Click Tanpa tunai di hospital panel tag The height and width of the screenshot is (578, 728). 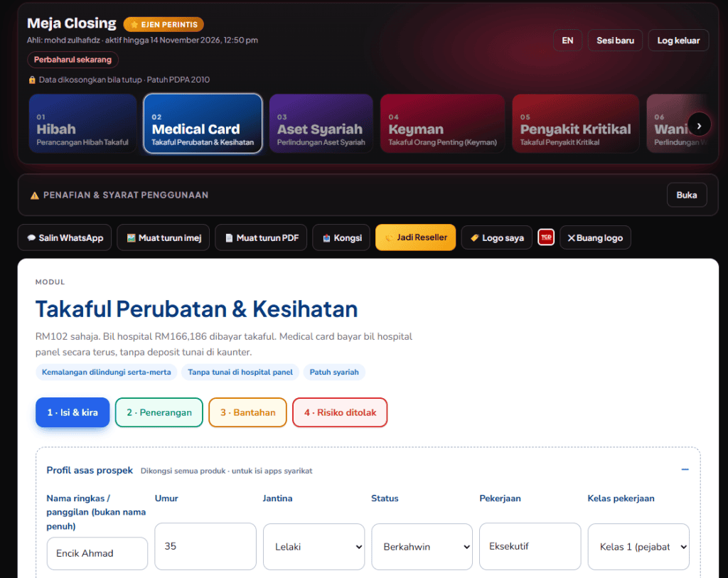point(240,372)
